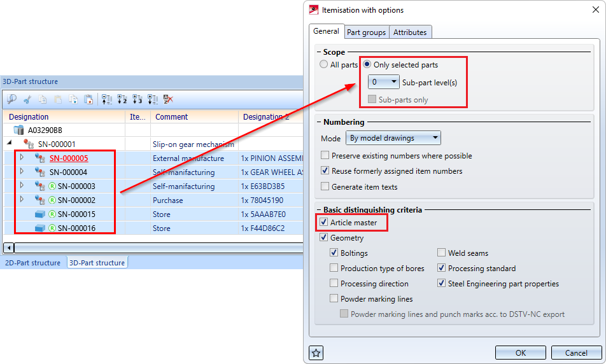Select Only selected parts radio button
Screen dimensions: 606x364
[367, 64]
